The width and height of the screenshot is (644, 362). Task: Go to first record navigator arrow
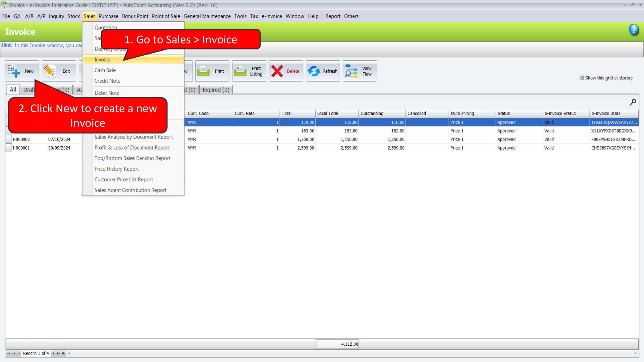point(8,353)
